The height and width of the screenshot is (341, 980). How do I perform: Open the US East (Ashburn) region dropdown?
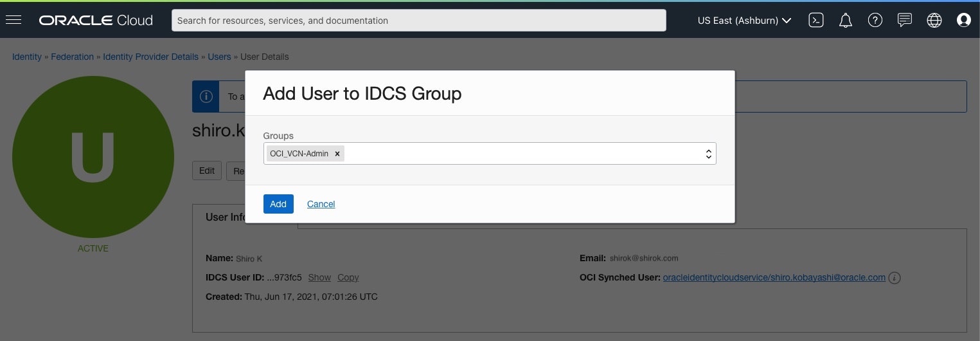coord(744,21)
